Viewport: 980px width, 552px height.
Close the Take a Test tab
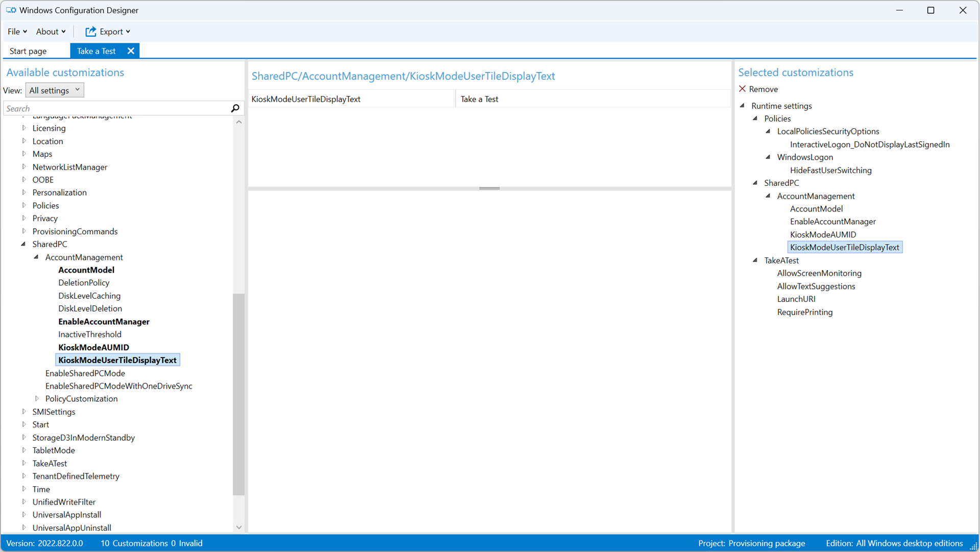131,51
